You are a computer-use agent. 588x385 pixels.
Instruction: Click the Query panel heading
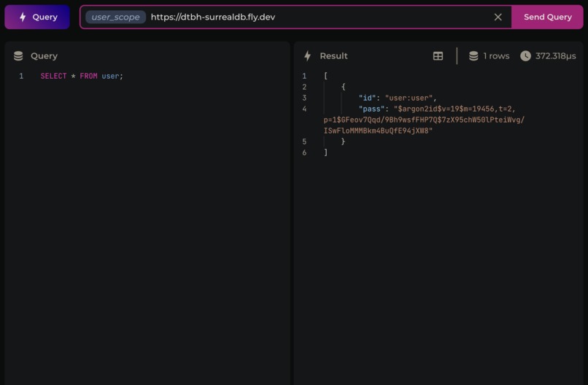pos(44,56)
